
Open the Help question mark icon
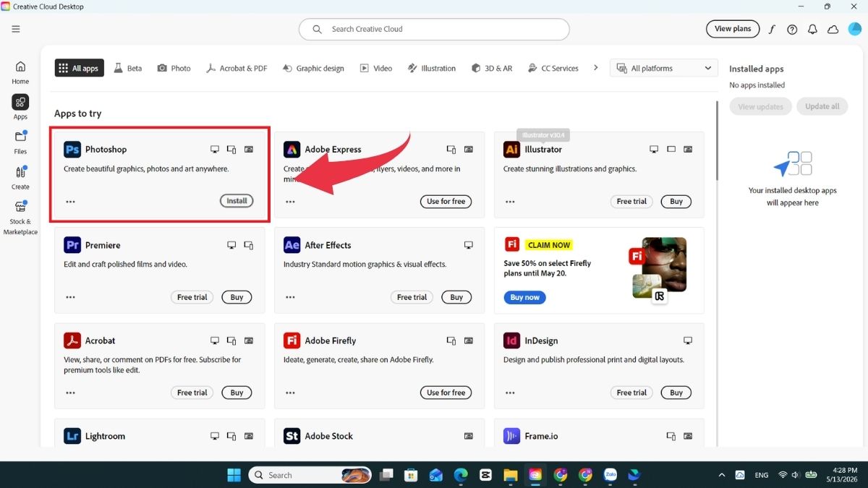(792, 29)
